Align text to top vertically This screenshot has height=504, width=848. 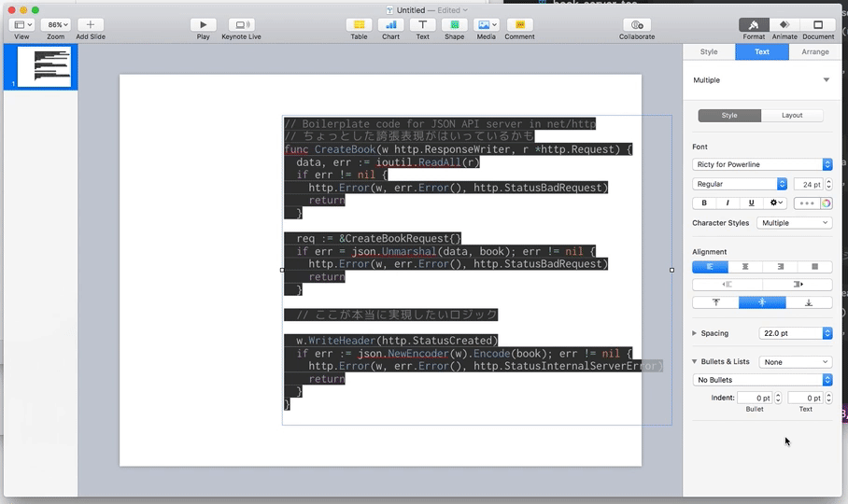pyautogui.click(x=715, y=302)
